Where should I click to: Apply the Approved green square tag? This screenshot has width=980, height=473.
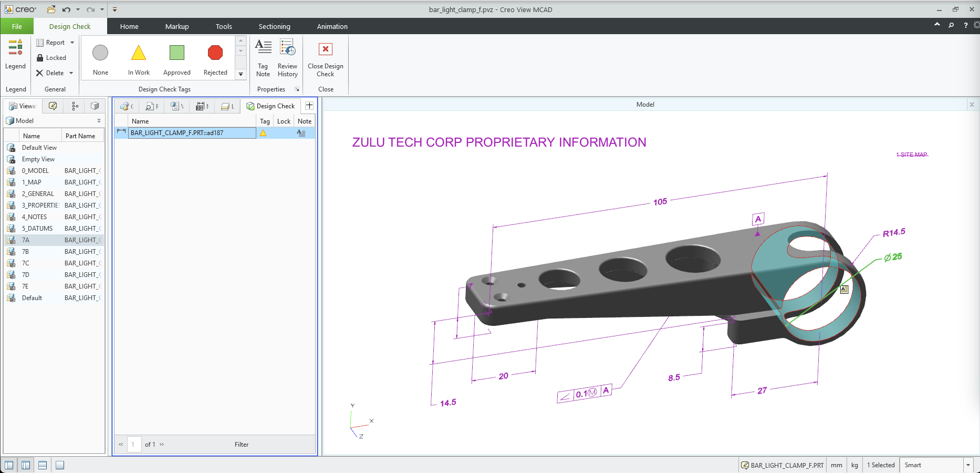point(177,59)
